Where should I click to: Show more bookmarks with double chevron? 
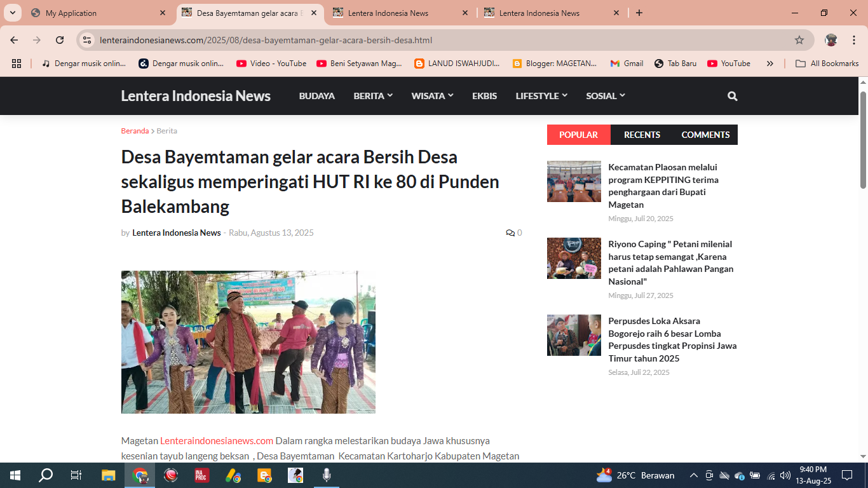click(x=770, y=64)
